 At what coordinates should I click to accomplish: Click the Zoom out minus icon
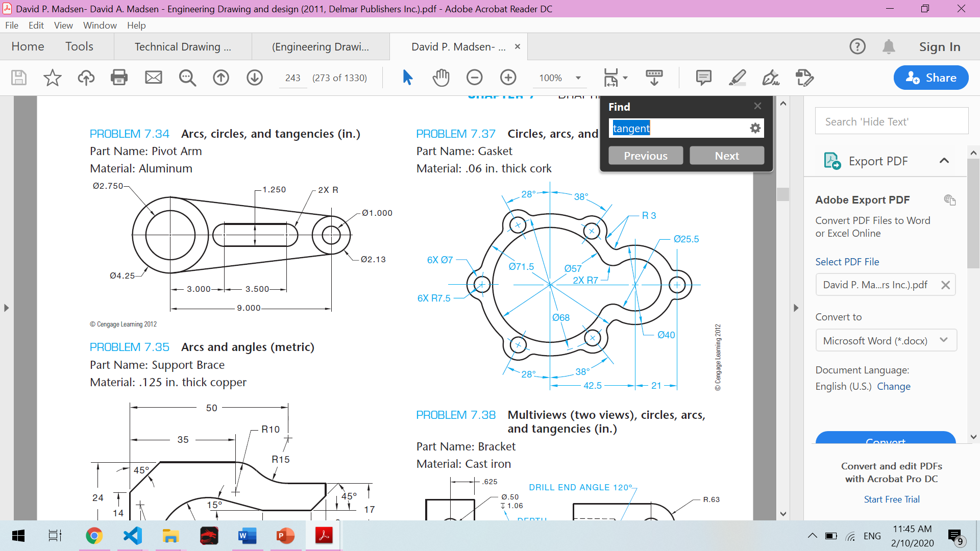click(x=474, y=78)
